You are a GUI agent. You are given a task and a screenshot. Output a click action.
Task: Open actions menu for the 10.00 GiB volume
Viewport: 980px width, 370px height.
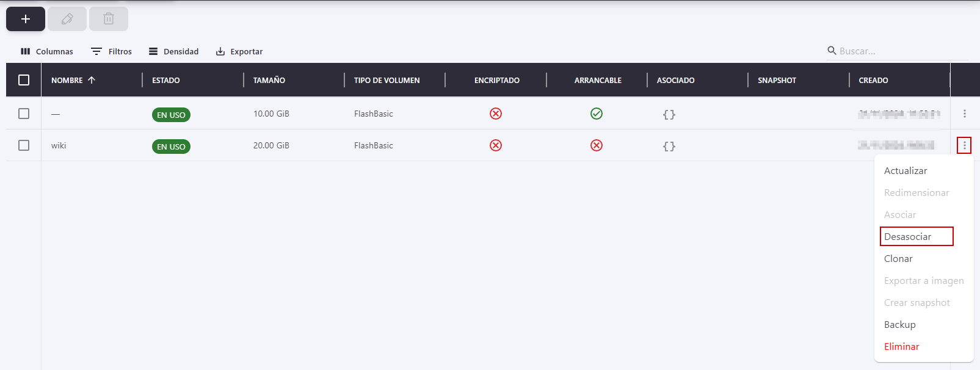965,114
